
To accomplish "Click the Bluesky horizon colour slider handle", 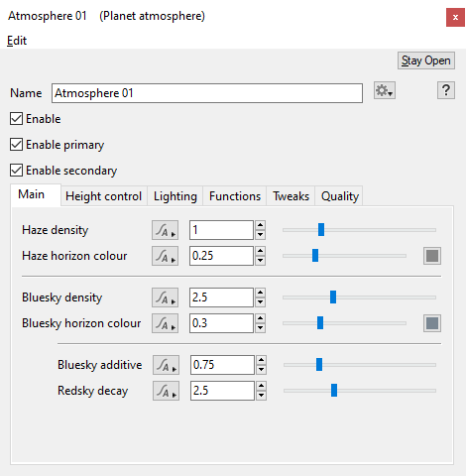I will click(x=320, y=323).
